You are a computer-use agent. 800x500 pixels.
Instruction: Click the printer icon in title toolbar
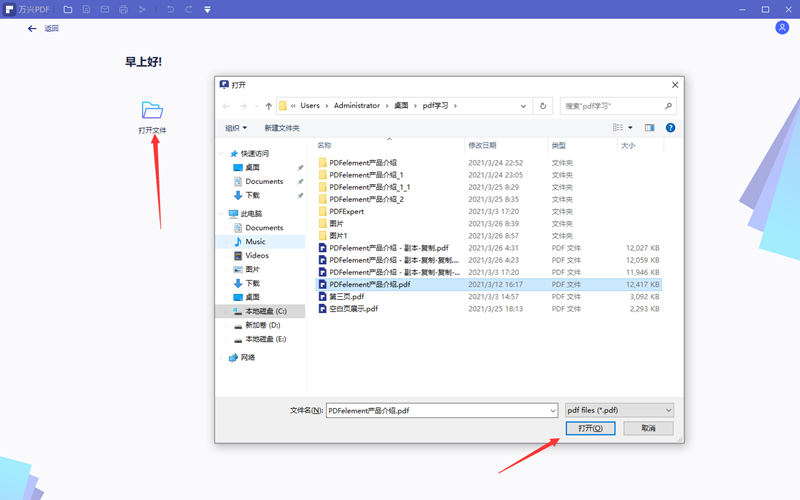[123, 9]
